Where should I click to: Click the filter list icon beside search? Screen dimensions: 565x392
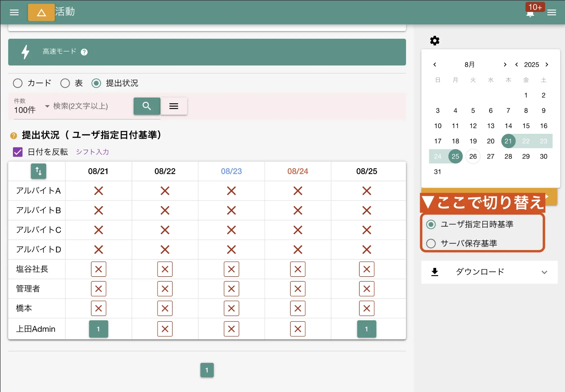point(174,106)
